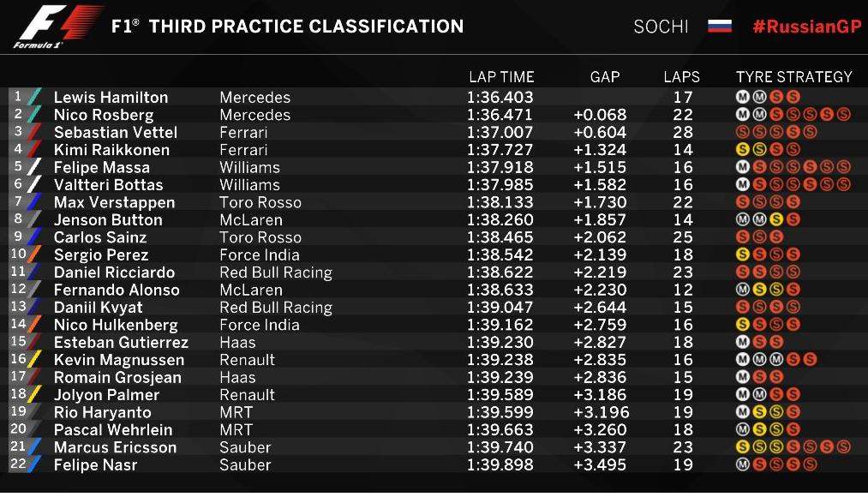Screen dimensions: 868x497
Task: Click Lewis Hamilton's Mercedes team colour stripe
Action: (x=34, y=97)
